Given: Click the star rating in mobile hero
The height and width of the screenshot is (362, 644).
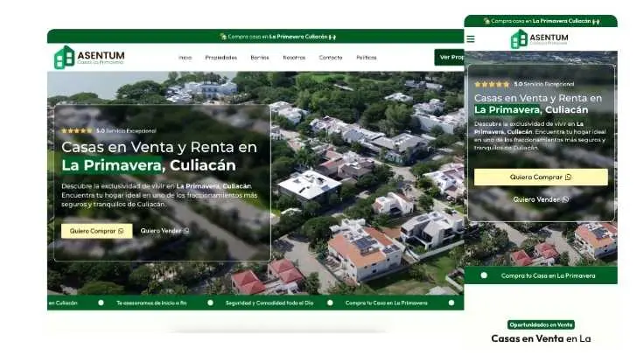Looking at the screenshot, I should coord(492,84).
